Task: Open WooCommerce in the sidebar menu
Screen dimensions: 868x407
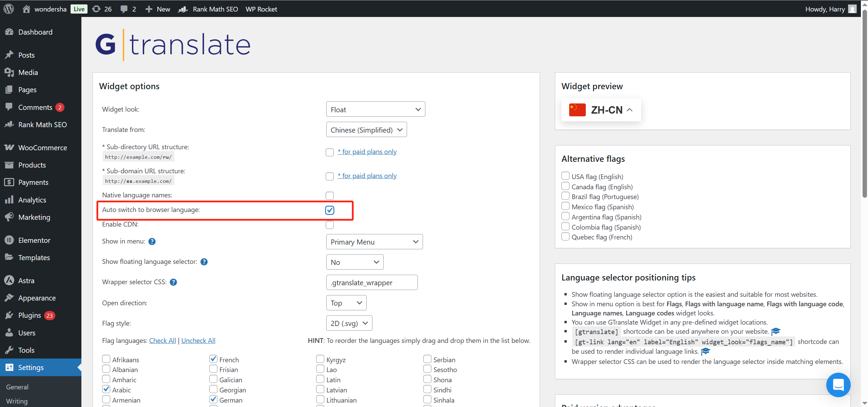Action: [42, 148]
